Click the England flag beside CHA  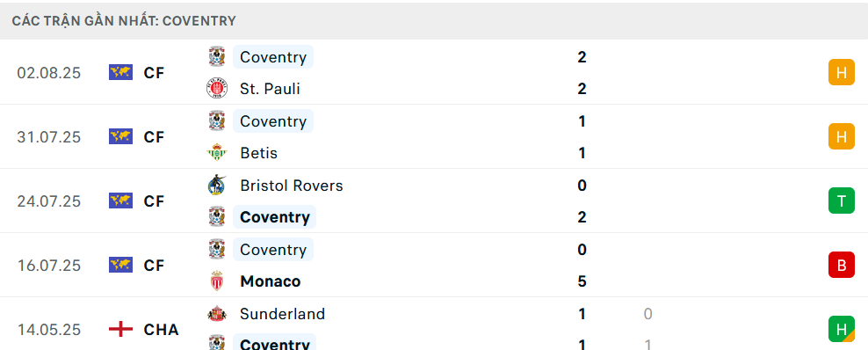click(x=120, y=330)
